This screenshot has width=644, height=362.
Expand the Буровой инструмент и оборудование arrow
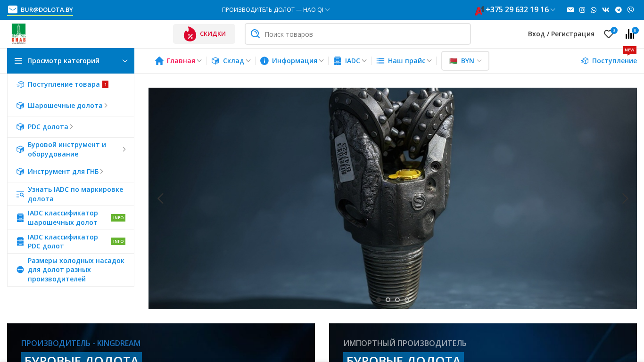(124, 149)
